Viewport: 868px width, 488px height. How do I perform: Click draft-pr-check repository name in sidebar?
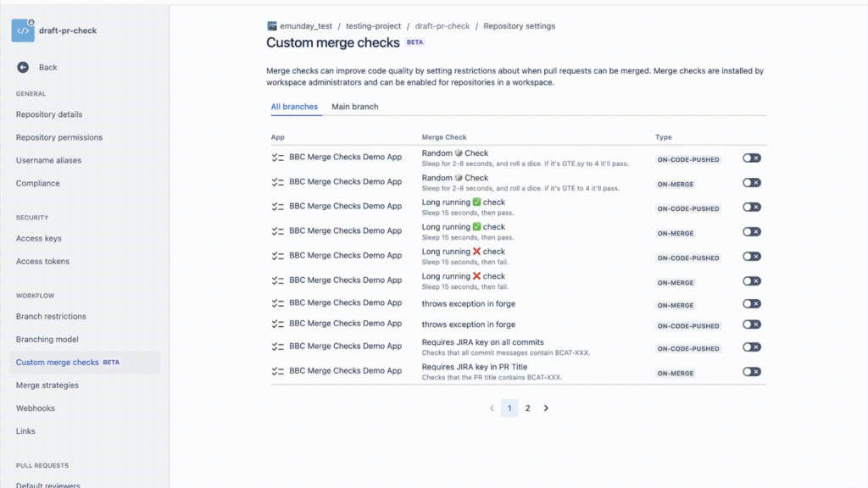68,30
